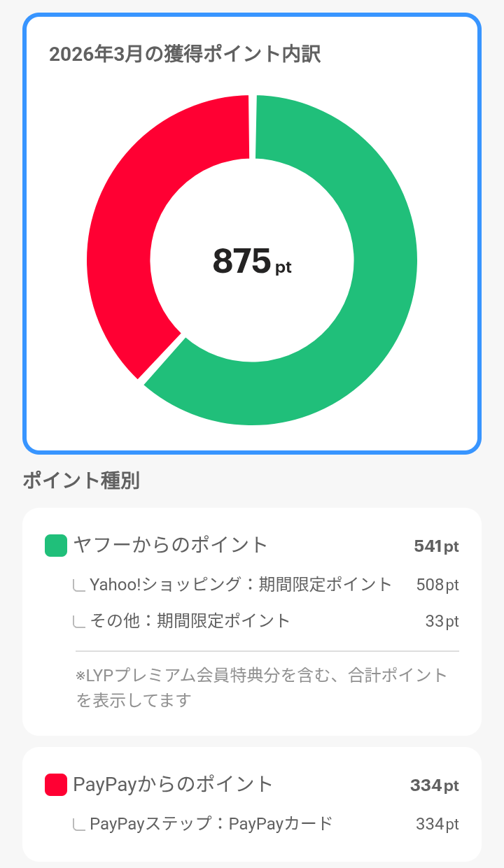Screen dimensions: 504x868
Task: Click the 541pt Yahoo total value
Action: pyautogui.click(x=436, y=546)
